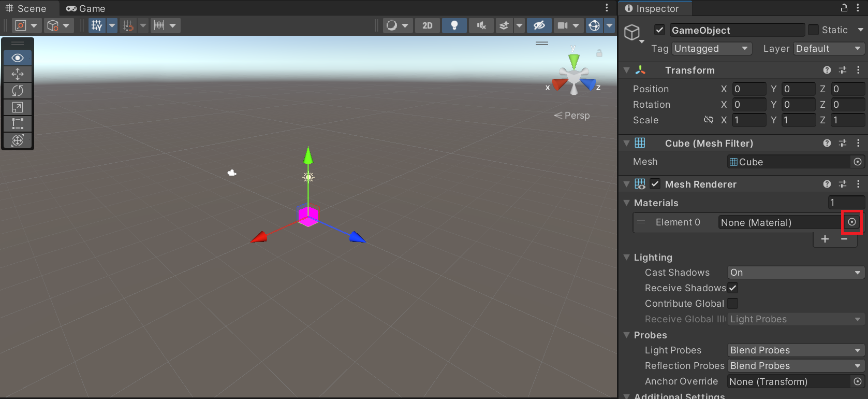Collapse the Lighting section
Image resolution: width=868 pixels, height=399 pixels.
(627, 257)
